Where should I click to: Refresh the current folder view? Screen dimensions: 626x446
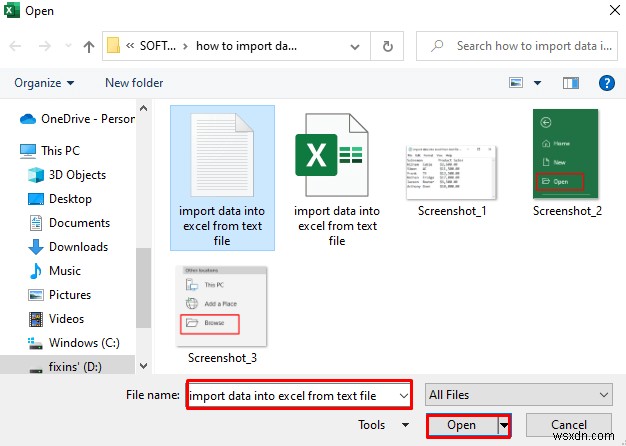387,46
